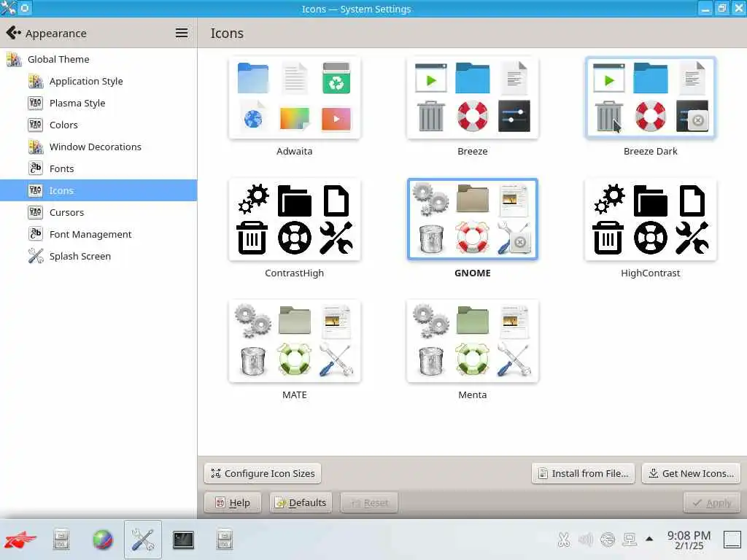Click the Splash Screen sidebar icon
Screen dimensions: 747x560
point(36,256)
